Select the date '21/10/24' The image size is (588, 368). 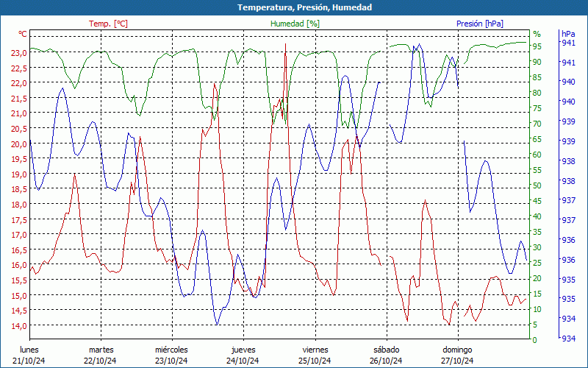point(29,361)
